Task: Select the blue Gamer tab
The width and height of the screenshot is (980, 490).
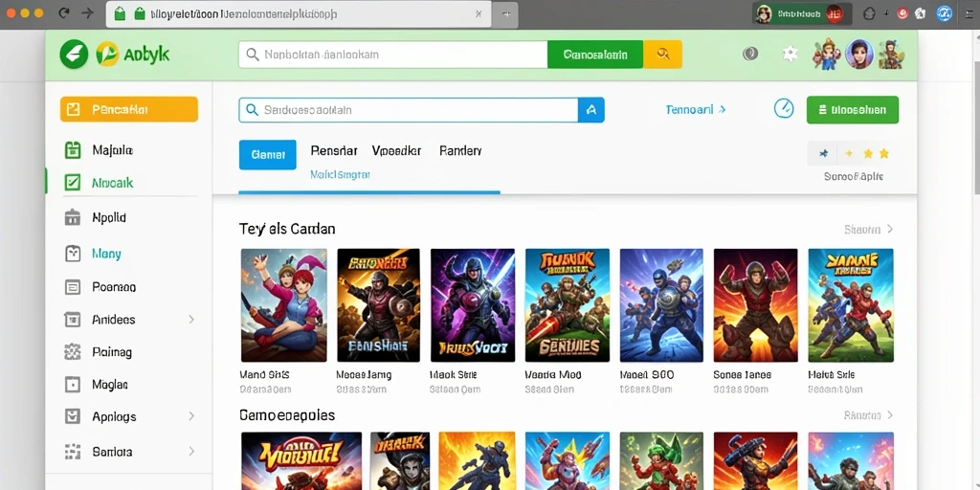Action: pos(268,154)
